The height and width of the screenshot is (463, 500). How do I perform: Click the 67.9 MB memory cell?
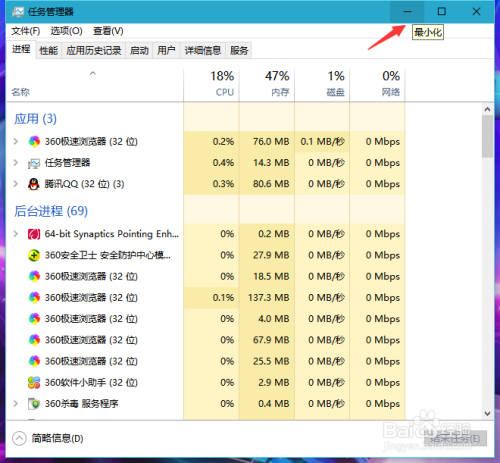[267, 340]
